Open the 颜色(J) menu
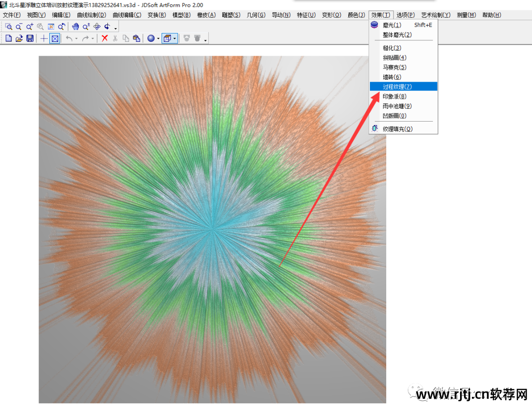Image resolution: width=532 pixels, height=417 pixels. pyautogui.click(x=356, y=15)
